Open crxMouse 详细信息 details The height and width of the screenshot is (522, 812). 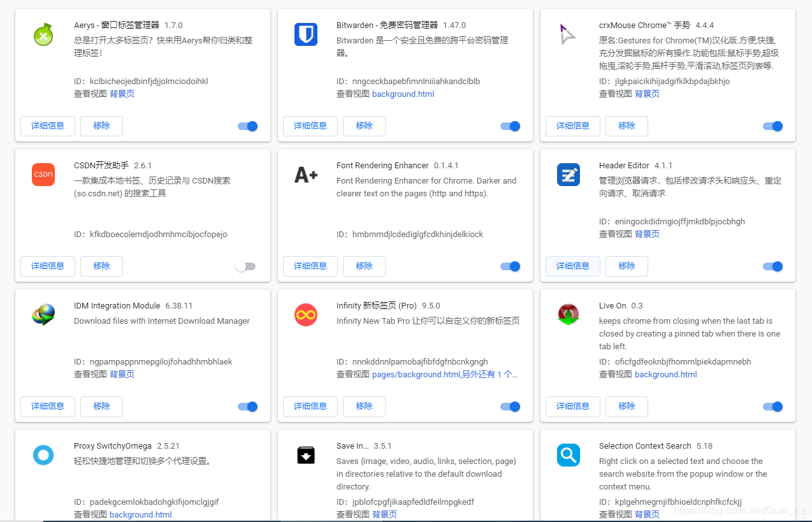tap(573, 126)
